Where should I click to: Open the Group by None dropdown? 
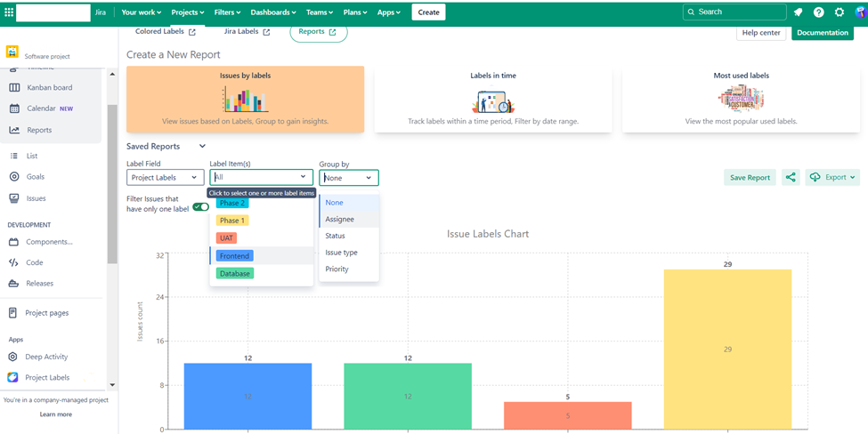pos(349,178)
